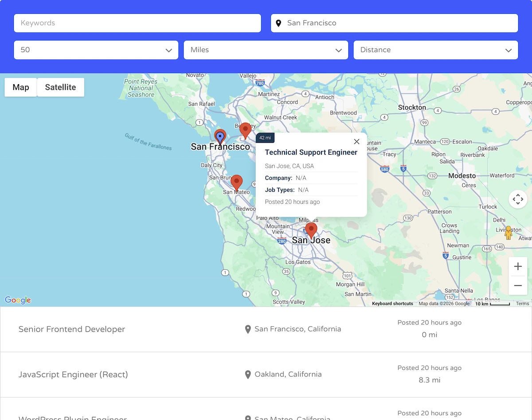
Task: Open the Terms link
Action: (522, 303)
